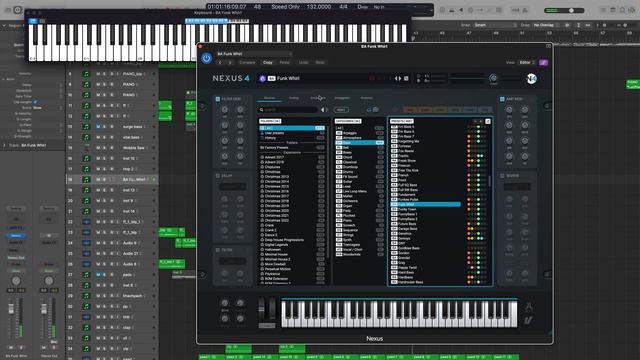640x360 pixels.
Task: Select the Arpeggio category
Action: [x=359, y=133]
